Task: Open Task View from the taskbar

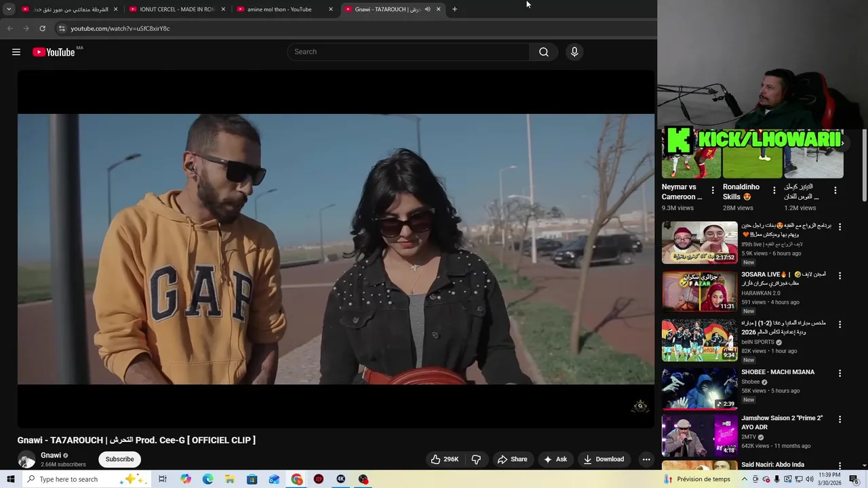Action: click(x=163, y=479)
